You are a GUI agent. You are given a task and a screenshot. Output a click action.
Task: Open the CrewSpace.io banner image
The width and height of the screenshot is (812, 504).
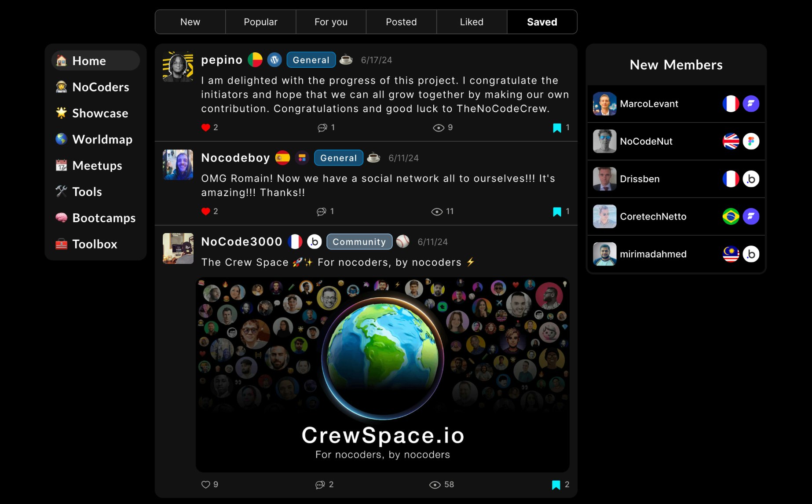coord(383,375)
